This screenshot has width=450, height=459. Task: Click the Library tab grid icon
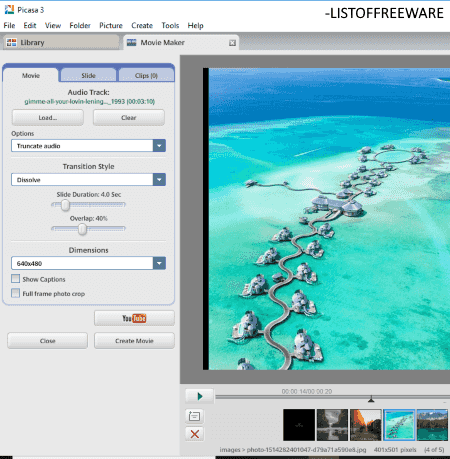[12, 42]
